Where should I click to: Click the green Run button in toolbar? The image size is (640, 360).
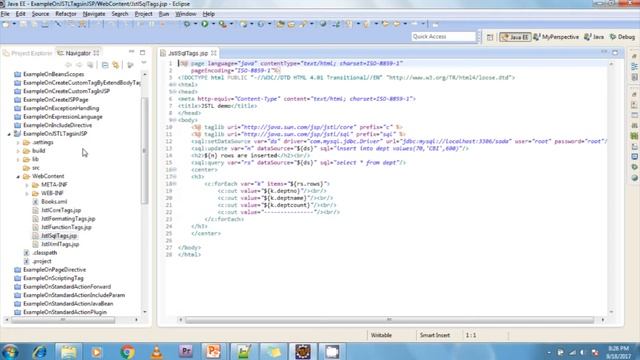coord(205,24)
